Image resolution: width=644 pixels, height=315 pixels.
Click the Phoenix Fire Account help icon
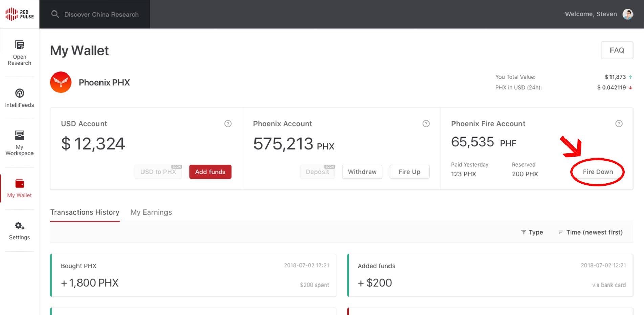[x=619, y=124]
